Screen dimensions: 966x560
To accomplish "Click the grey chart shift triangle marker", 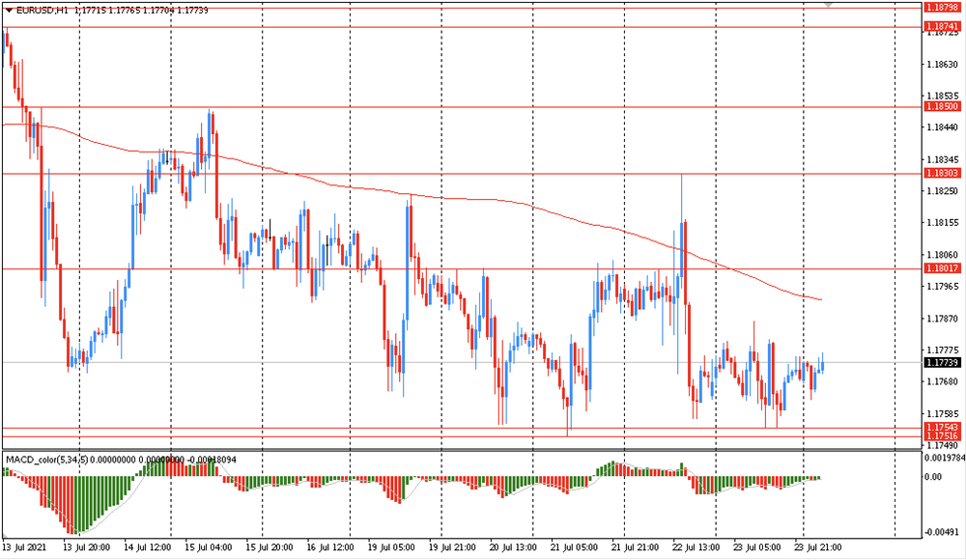I will pyautogui.click(x=828, y=4).
